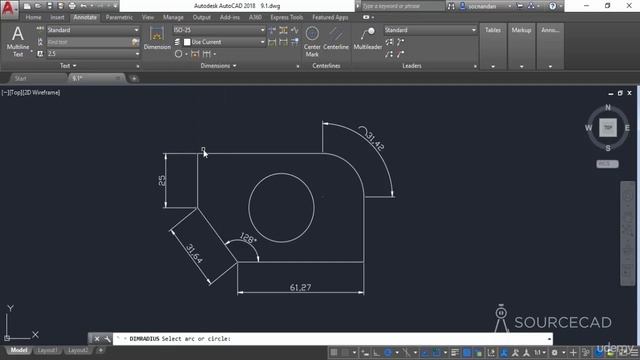Switch to the Express Tools tab

[287, 17]
